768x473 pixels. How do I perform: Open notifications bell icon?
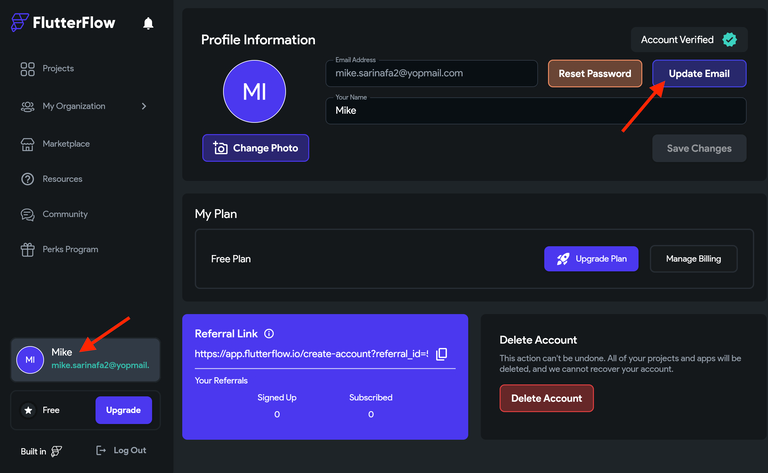click(148, 23)
